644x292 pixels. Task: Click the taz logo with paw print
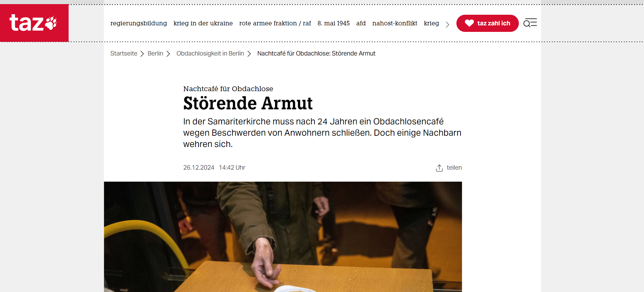click(34, 23)
